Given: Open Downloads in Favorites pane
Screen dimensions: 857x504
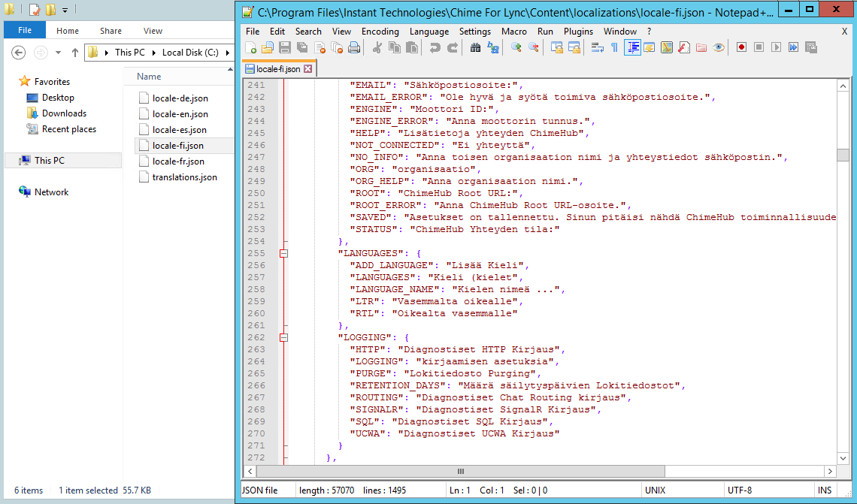Looking at the screenshot, I should pos(64,113).
